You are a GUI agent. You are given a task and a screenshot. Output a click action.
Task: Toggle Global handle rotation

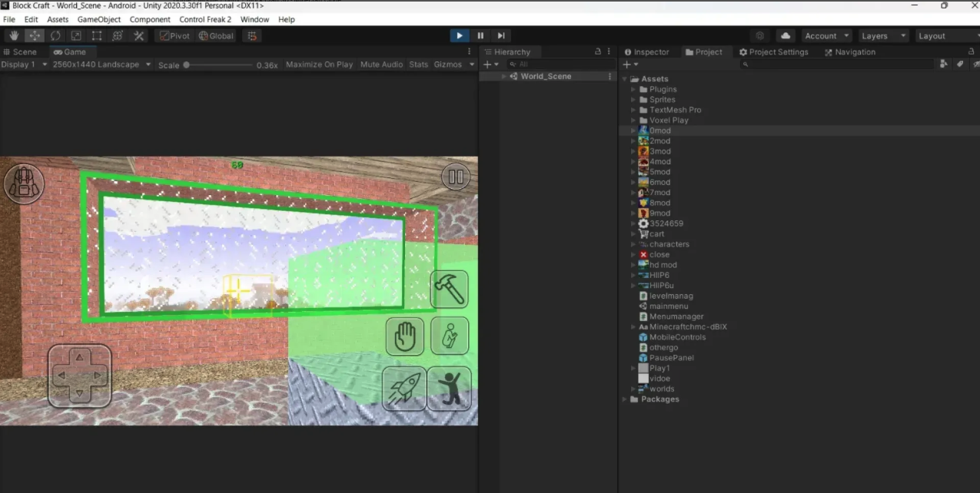(216, 35)
